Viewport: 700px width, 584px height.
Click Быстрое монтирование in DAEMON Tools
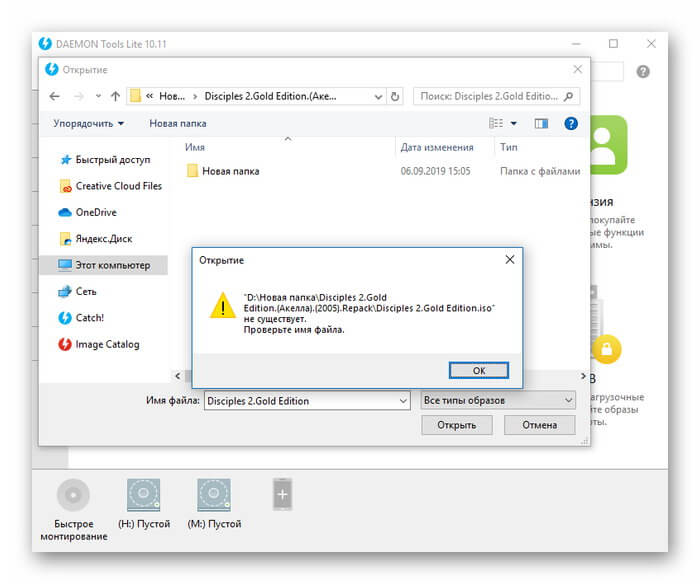tap(74, 510)
